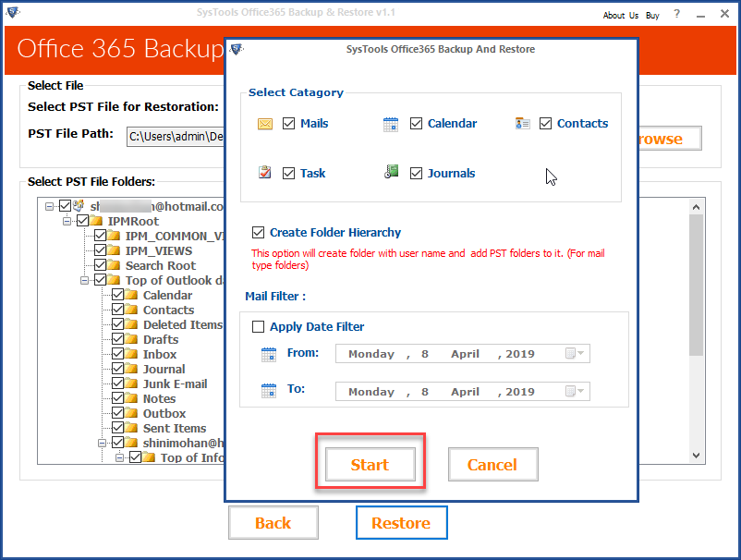Click the Journals category icon
The image size is (741, 560).
tap(390, 172)
